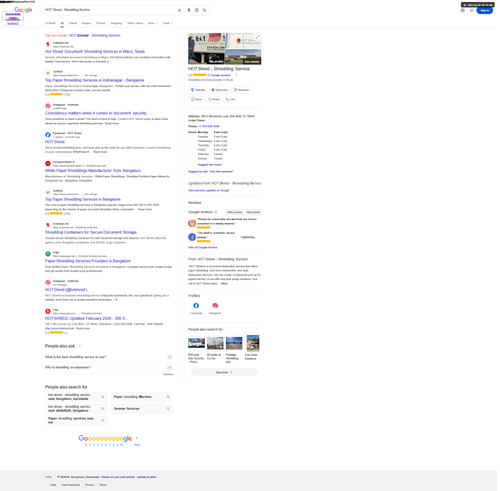Screen dimensions: 500x491
Task: Click the Facebook favicon on the HOT Shred result
Action: (48, 135)
